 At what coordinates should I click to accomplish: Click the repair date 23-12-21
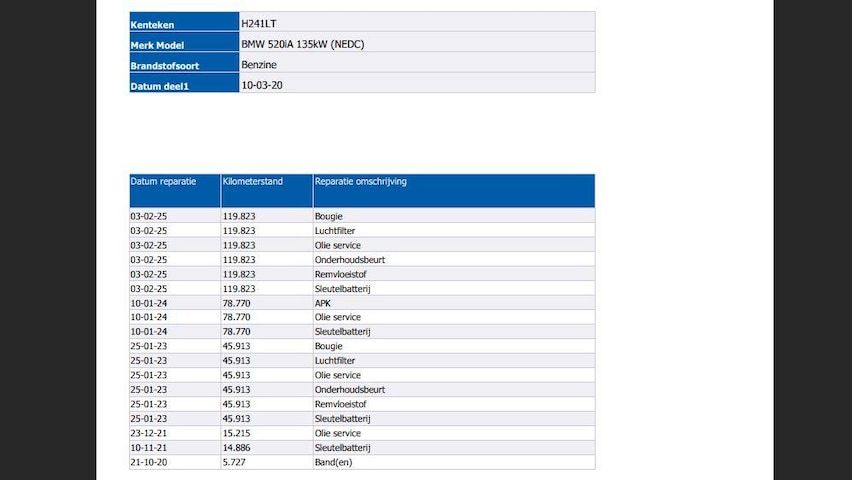coord(148,433)
